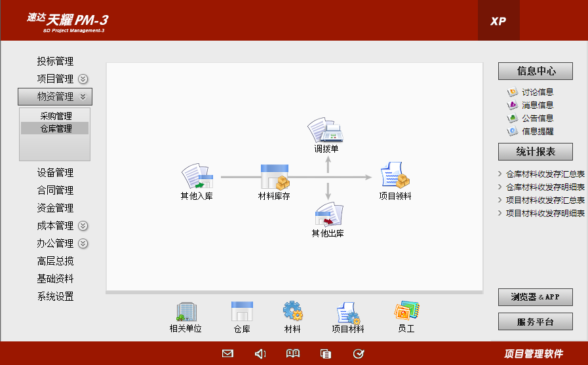Open the 员工 staff icon
Screen dimensions: 588x365
pyautogui.click(x=406, y=311)
